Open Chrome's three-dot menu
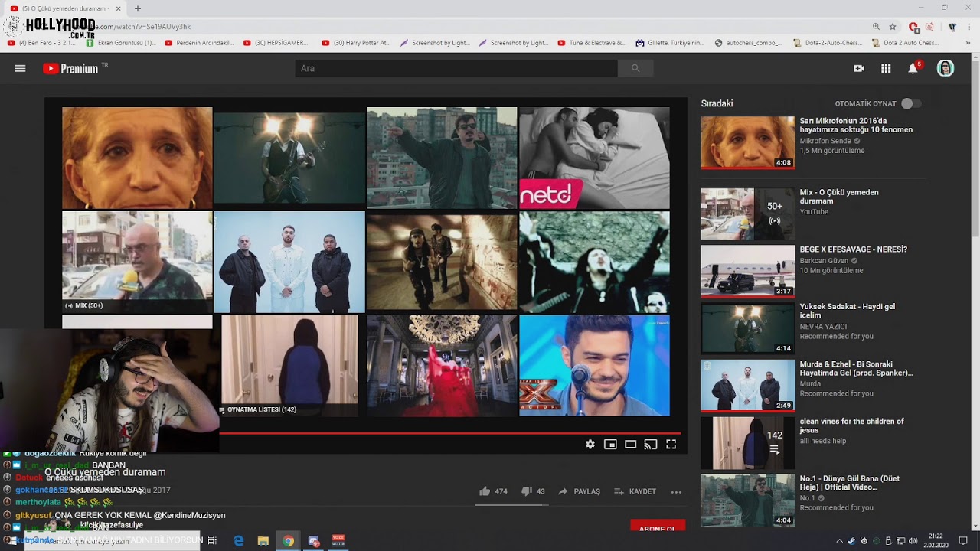This screenshot has width=980, height=551. coord(968,27)
